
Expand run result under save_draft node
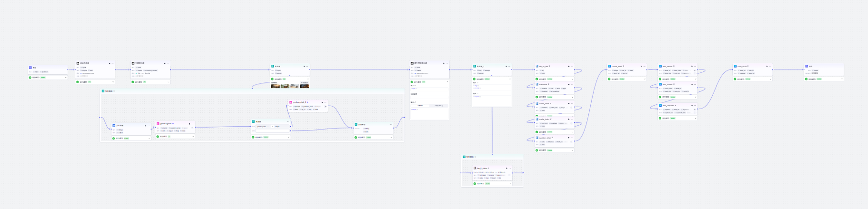tap(769, 79)
